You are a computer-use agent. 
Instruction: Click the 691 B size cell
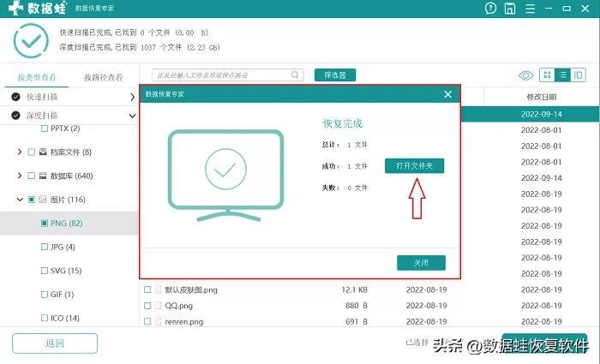pyautogui.click(x=357, y=321)
